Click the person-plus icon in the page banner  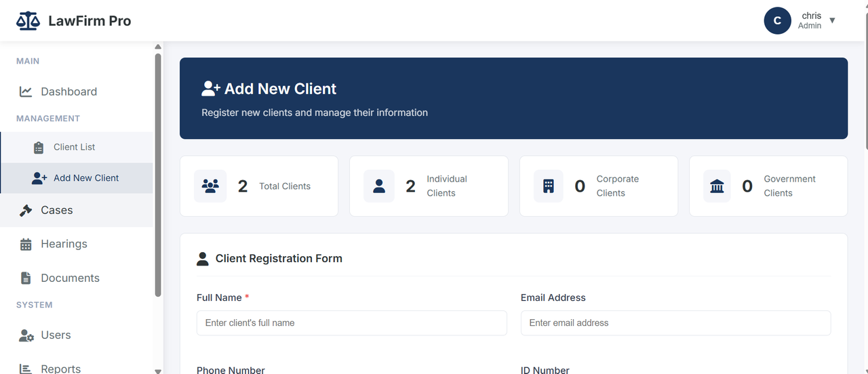[x=211, y=89]
